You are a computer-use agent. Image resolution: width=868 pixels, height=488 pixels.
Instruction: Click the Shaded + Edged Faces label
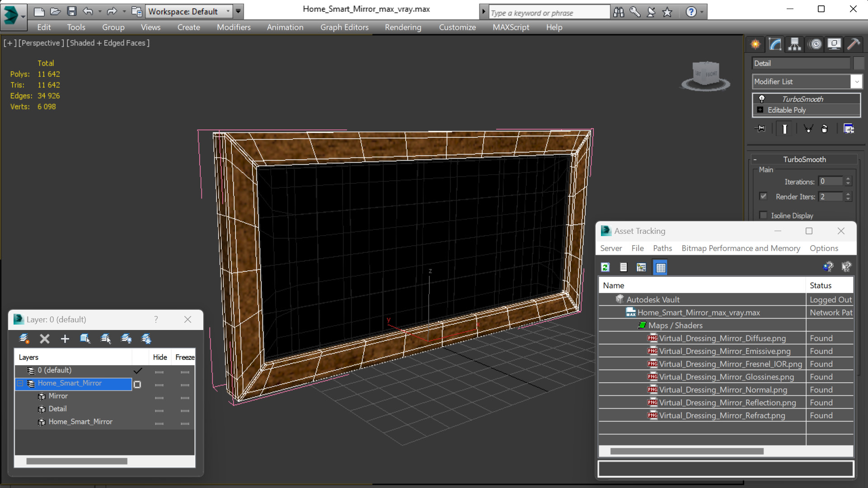[108, 43]
